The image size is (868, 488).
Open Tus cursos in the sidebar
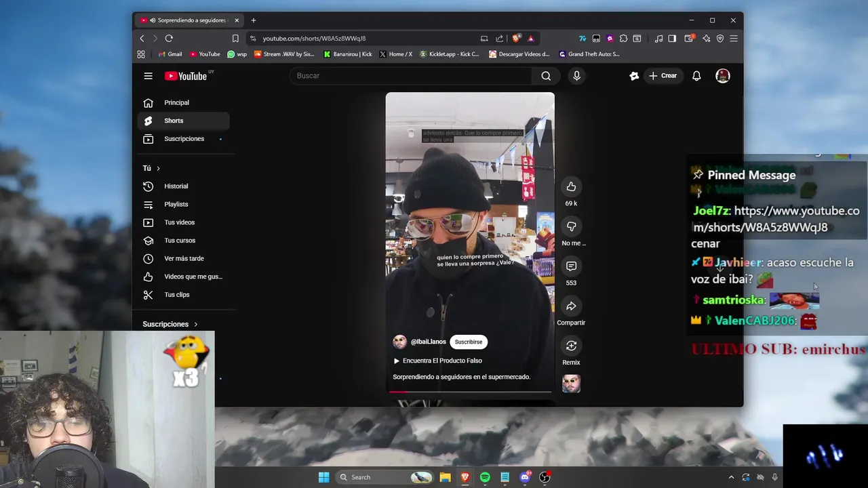point(184,241)
